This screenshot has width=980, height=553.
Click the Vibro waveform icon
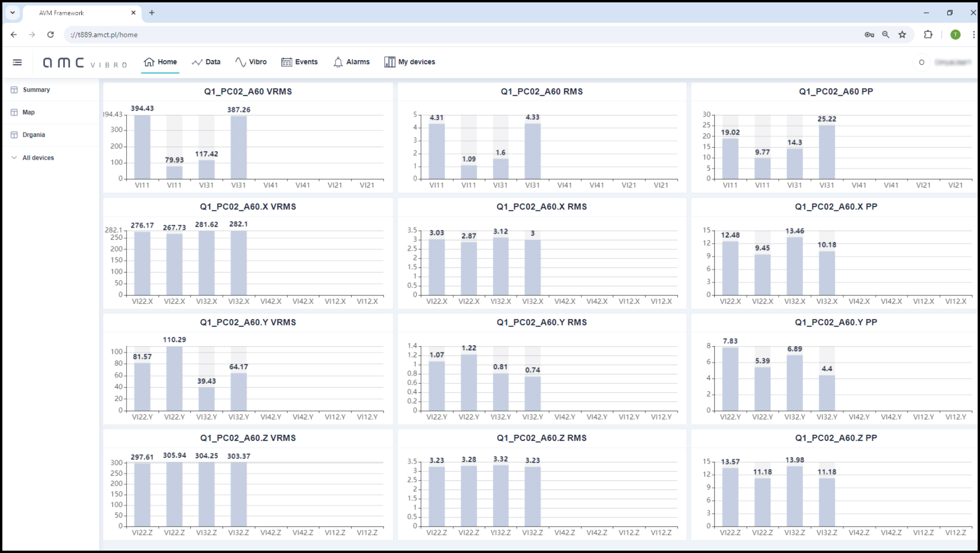click(x=241, y=62)
